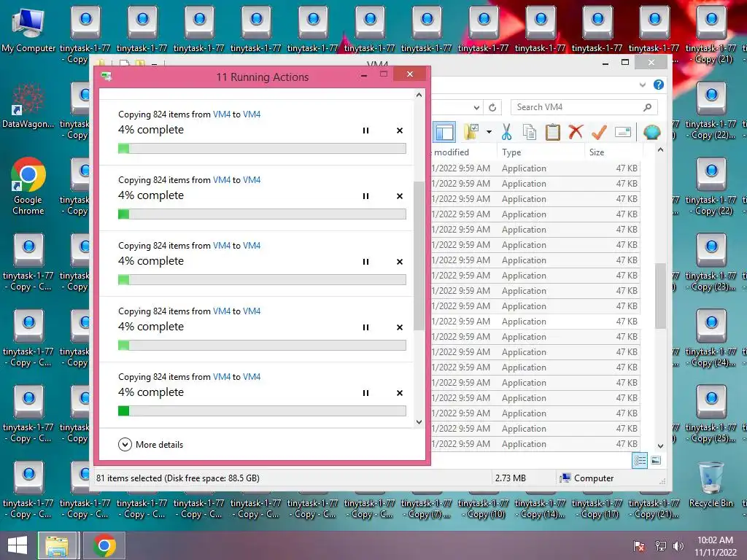Open Explorer help via blue question mark
747x560 pixels.
[x=659, y=85]
